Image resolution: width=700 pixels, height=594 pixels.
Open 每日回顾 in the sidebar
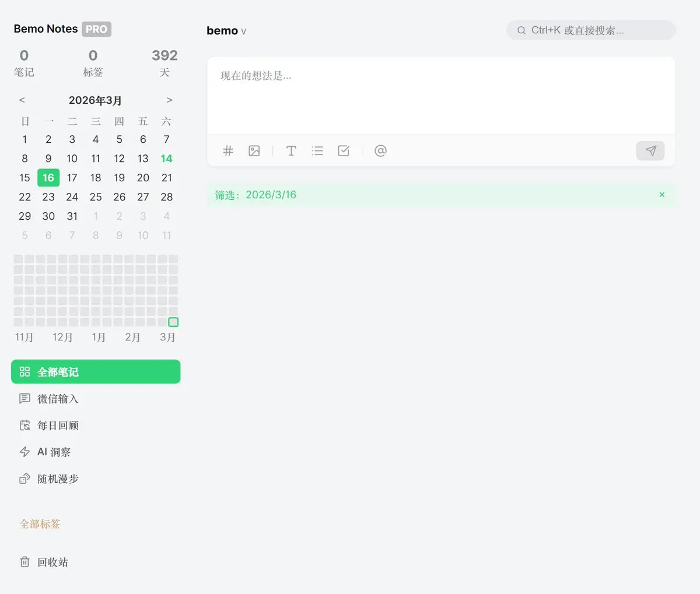[x=96, y=426]
